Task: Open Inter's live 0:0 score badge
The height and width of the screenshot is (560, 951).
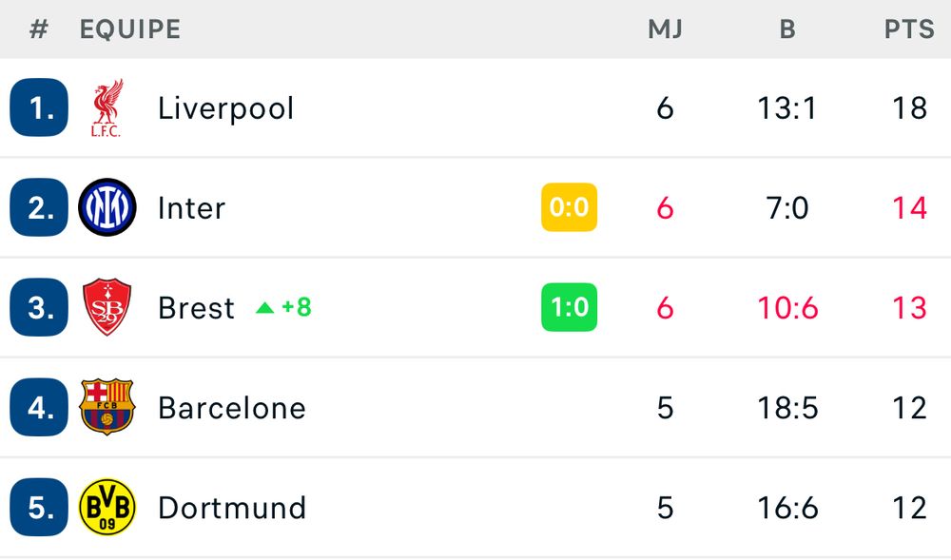Action: [569, 207]
